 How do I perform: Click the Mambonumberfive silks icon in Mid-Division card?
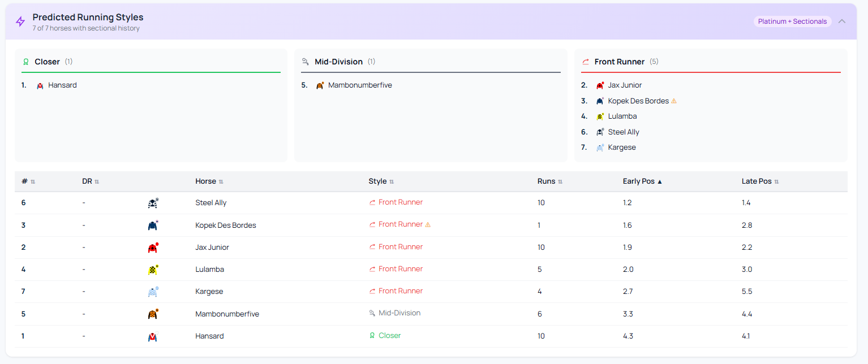320,85
